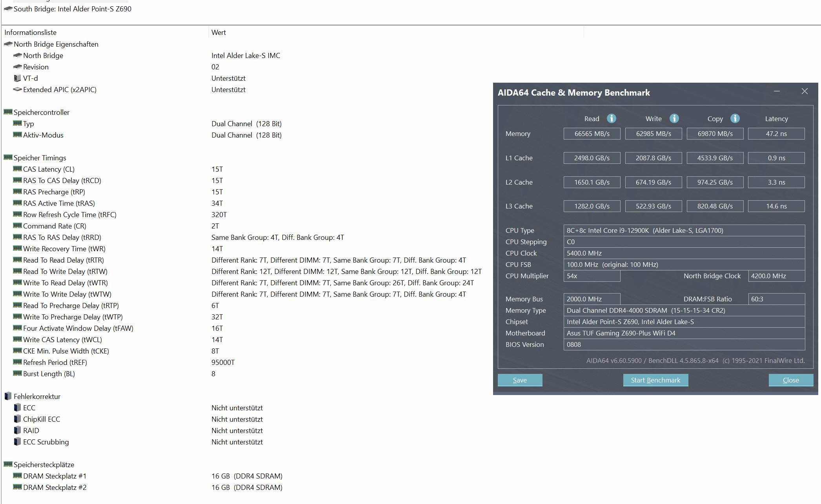
Task: Click the South Bridge chip icon
Action: (8, 9)
